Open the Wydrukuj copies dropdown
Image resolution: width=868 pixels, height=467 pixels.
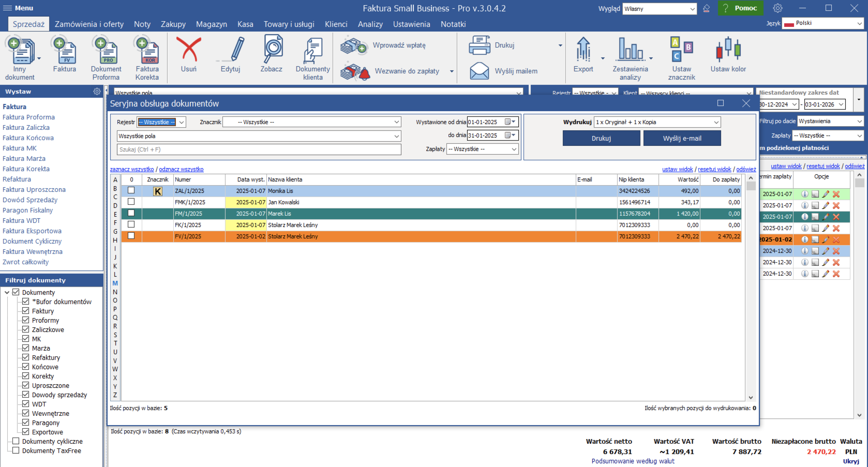(x=657, y=122)
